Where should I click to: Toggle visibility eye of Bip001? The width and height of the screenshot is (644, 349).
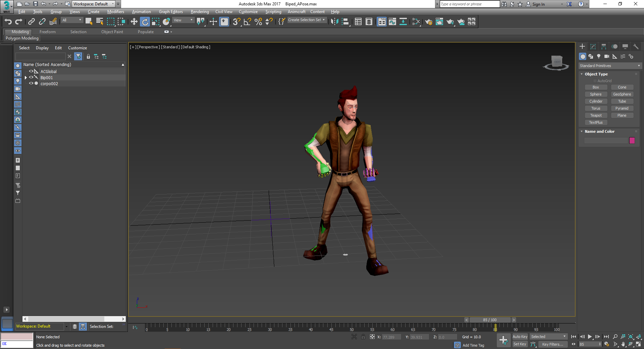tap(31, 77)
